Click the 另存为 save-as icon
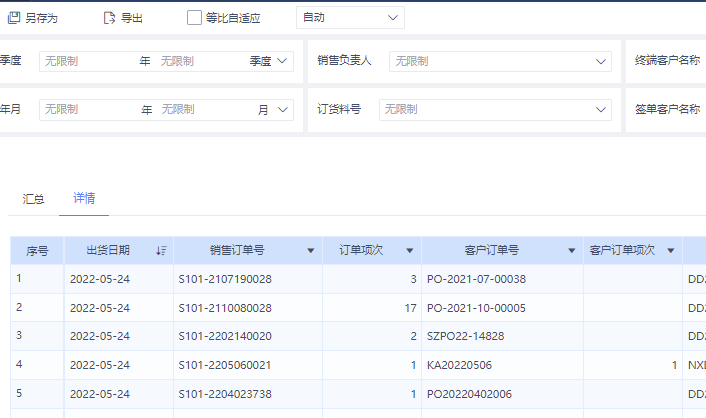This screenshot has height=418, width=706. tap(14, 18)
